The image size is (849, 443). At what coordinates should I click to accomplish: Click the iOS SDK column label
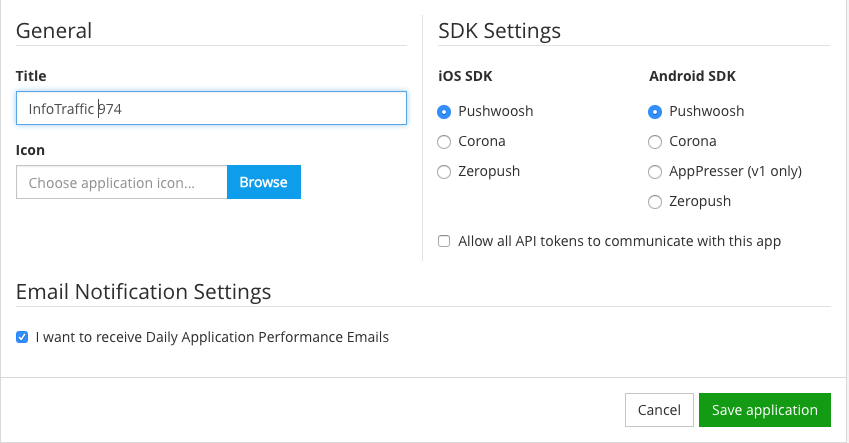point(465,76)
